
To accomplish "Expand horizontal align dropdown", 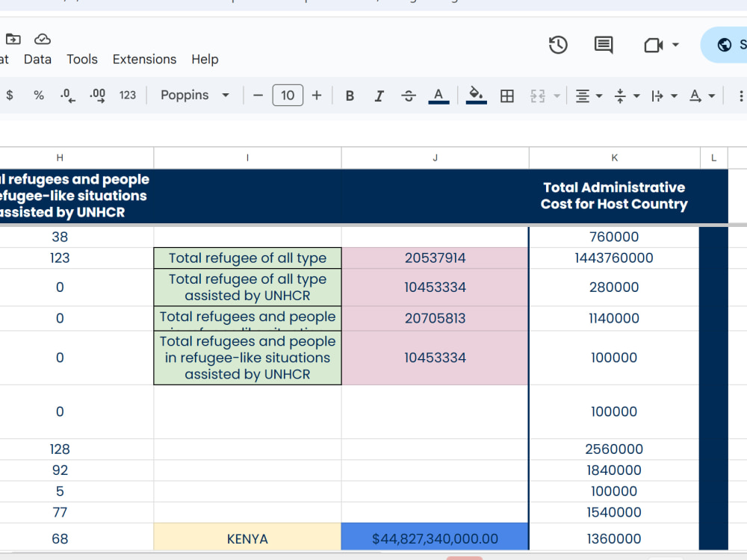I will (x=589, y=96).
